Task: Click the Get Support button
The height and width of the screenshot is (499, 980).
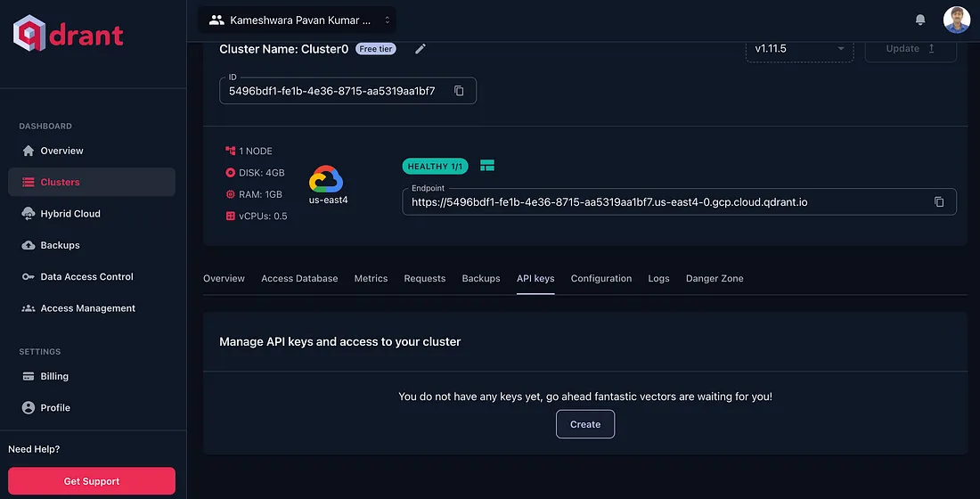Action: pos(91,481)
